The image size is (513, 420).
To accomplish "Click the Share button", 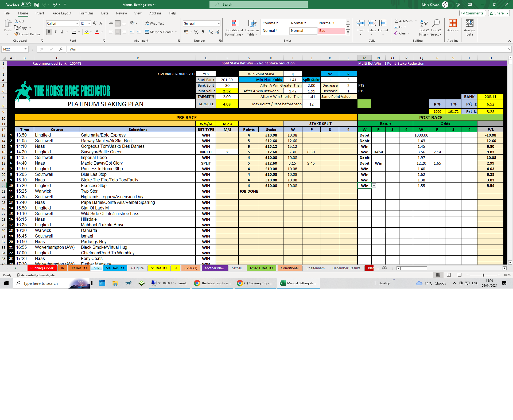I will point(499,13).
